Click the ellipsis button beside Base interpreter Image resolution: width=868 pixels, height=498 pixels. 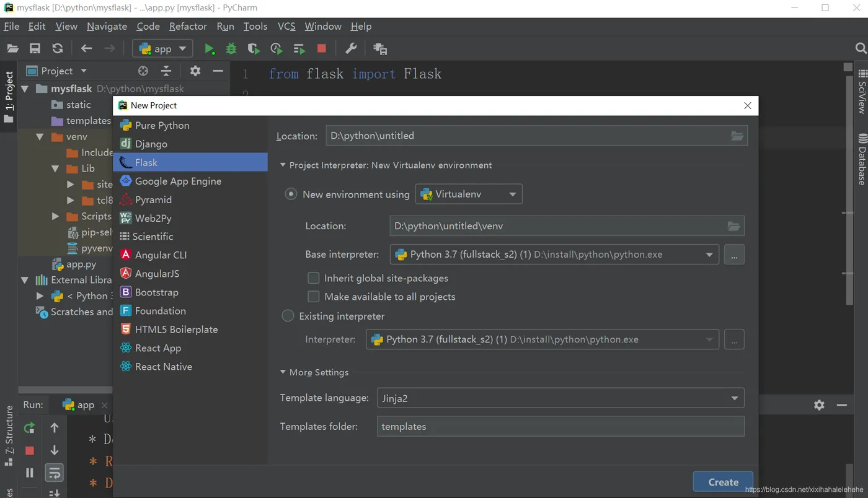click(x=734, y=255)
